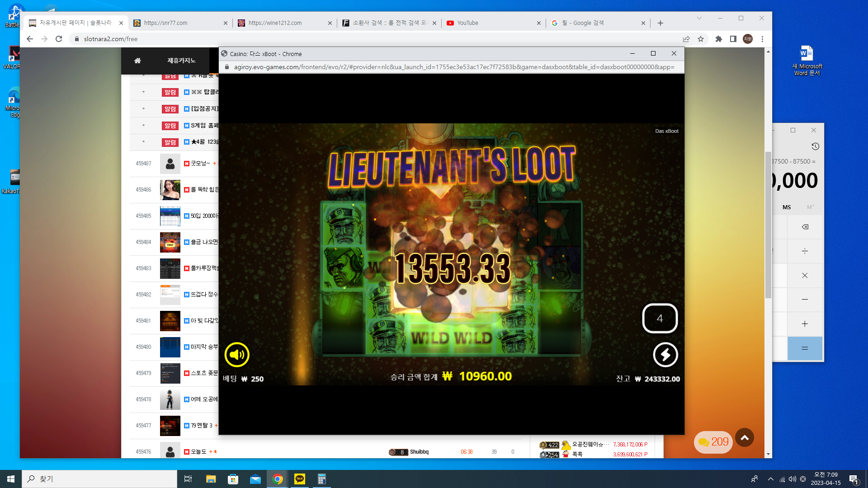The width and height of the screenshot is (868, 488).
Task: Go back in the browser
Action: click(x=30, y=39)
